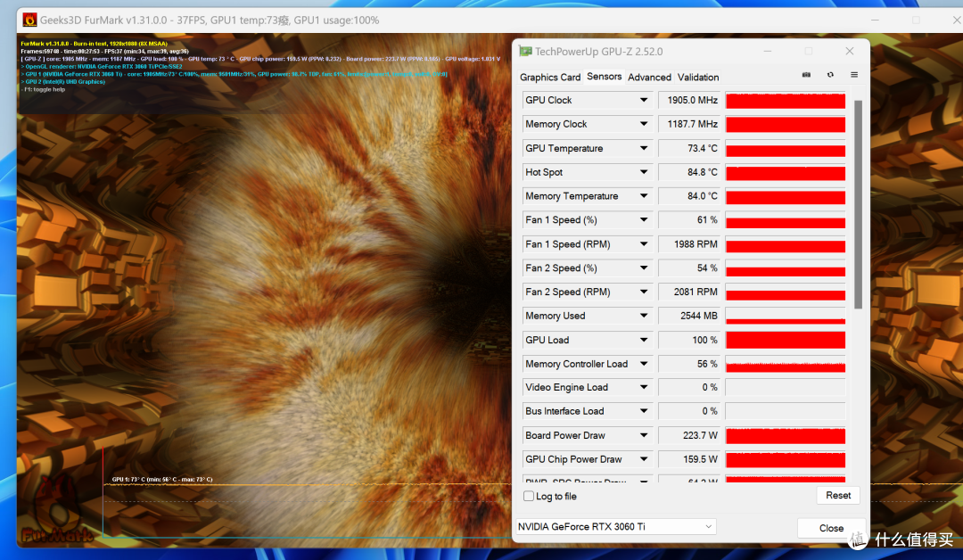The height and width of the screenshot is (560, 963).
Task: Click the FurMark flame icon in title bar
Action: coord(29,20)
